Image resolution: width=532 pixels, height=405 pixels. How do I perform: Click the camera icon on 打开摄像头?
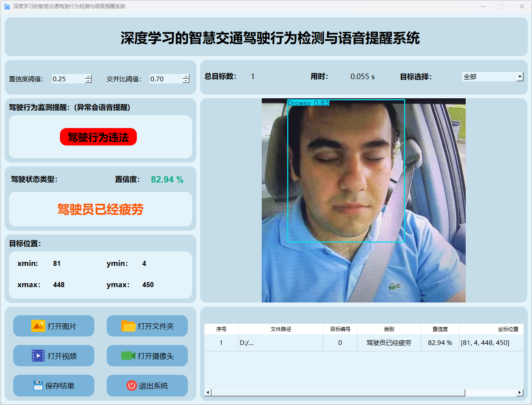(128, 356)
